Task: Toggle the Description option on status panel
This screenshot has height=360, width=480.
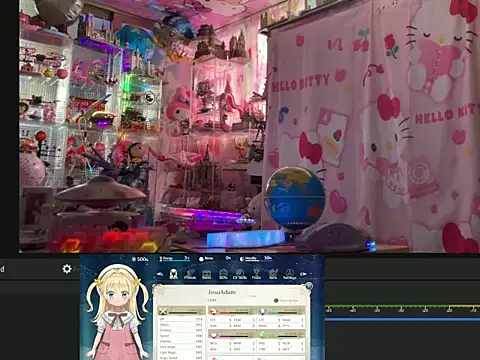Action: click(286, 300)
